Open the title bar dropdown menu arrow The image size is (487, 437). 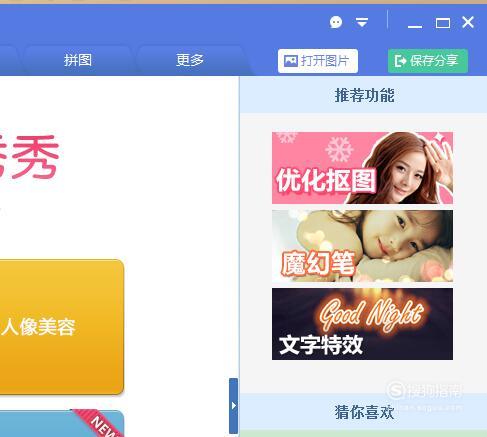click(x=362, y=22)
